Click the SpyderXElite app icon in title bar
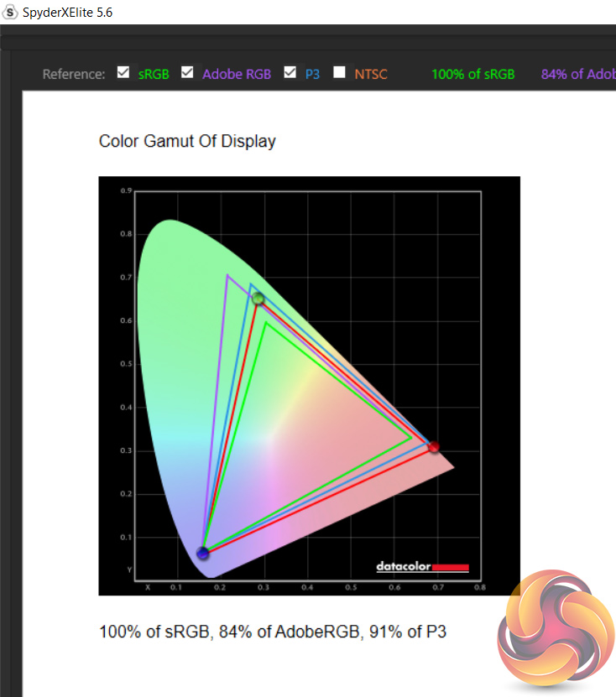Image resolution: width=616 pixels, height=697 pixels. tap(10, 12)
